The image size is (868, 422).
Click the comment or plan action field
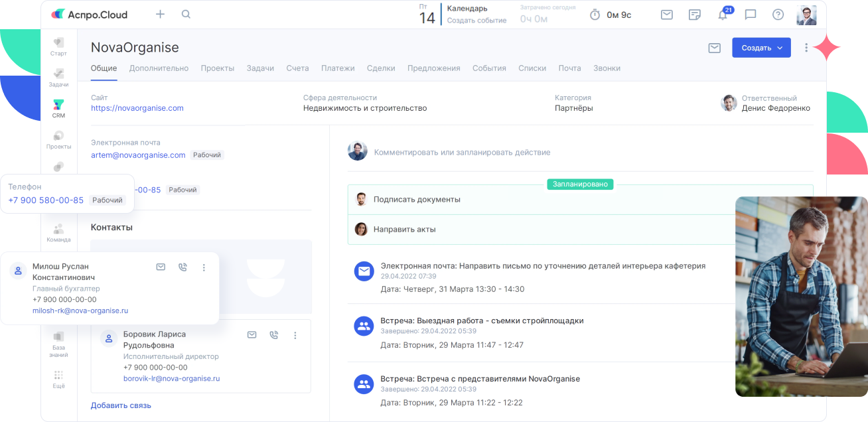(x=462, y=152)
